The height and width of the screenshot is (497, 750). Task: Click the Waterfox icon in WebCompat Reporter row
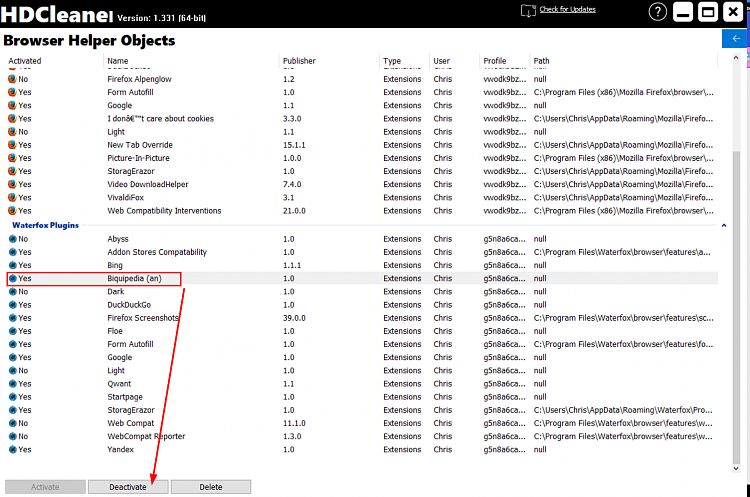(x=13, y=436)
